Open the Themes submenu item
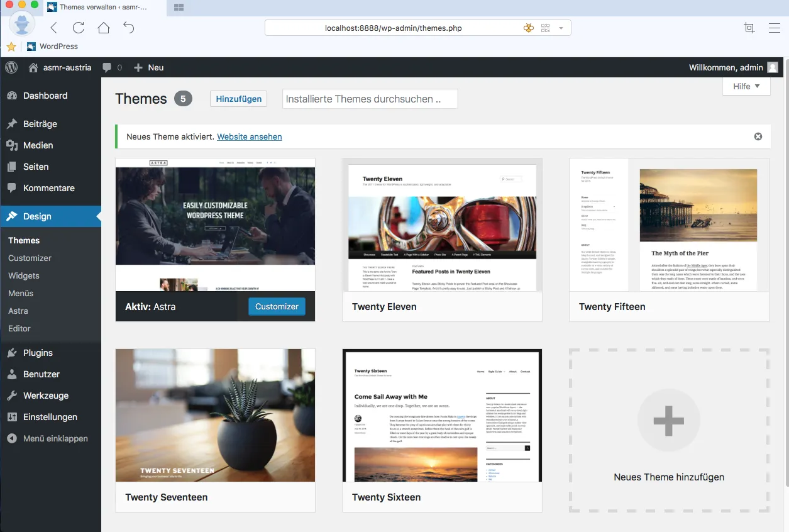The image size is (789, 532). tap(24, 240)
